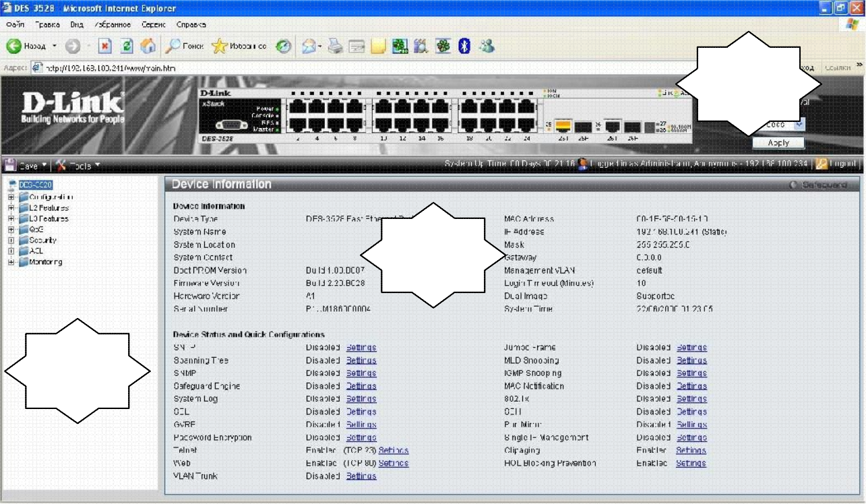The height and width of the screenshot is (504, 866).
Task: Expand the Security tree node
Action: pyautogui.click(x=11, y=240)
